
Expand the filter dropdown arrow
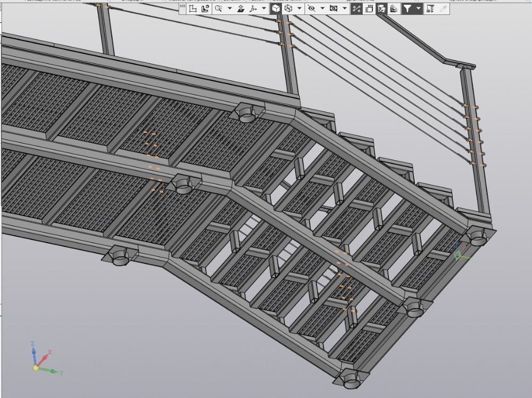point(419,9)
